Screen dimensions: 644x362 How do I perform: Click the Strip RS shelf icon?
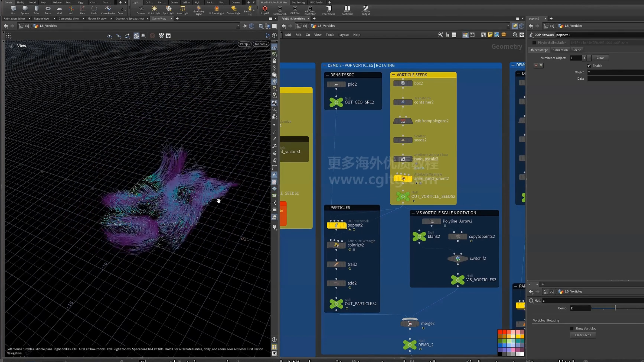coord(265,10)
